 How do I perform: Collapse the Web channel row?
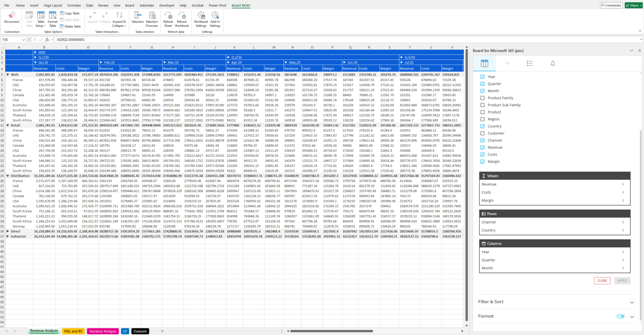[8, 75]
